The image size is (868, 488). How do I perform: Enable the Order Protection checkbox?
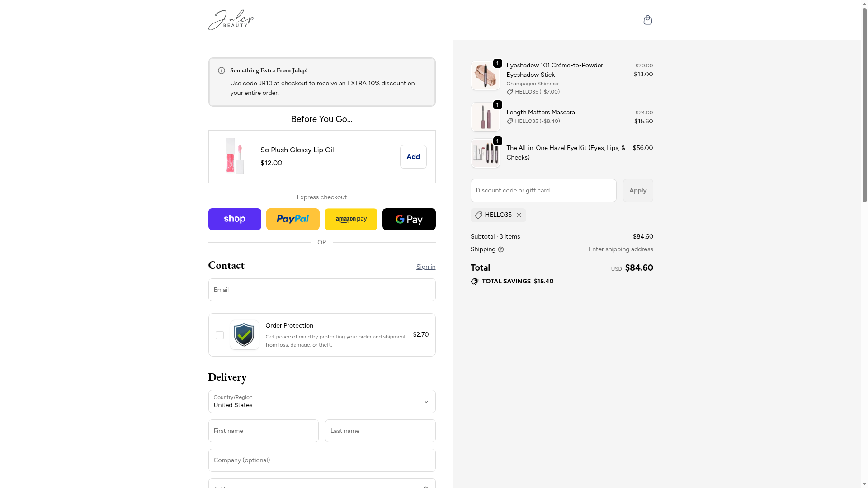(220, 335)
